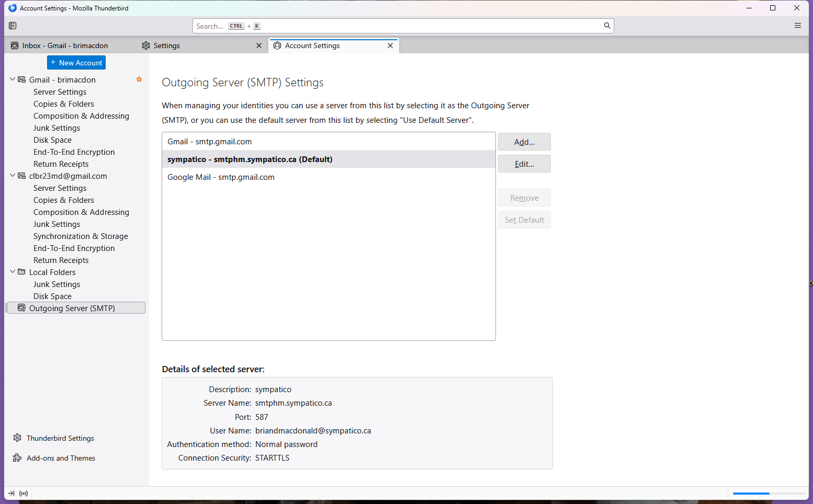Screen dimensions: 813x504
Task: Click the Thunderbird Settings gear icon
Action: [17, 438]
